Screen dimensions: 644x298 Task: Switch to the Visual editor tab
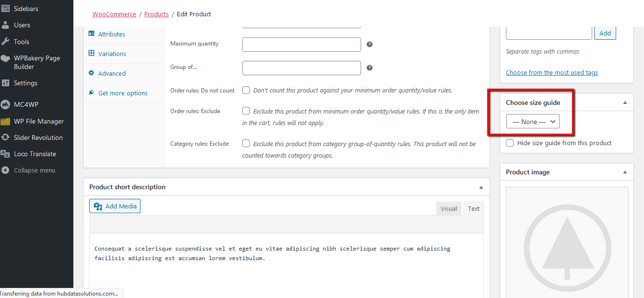pyautogui.click(x=449, y=208)
